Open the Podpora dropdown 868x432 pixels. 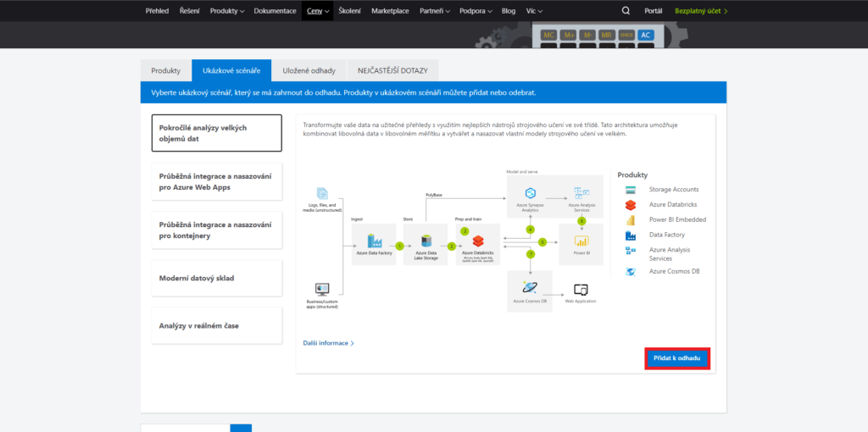pos(477,11)
